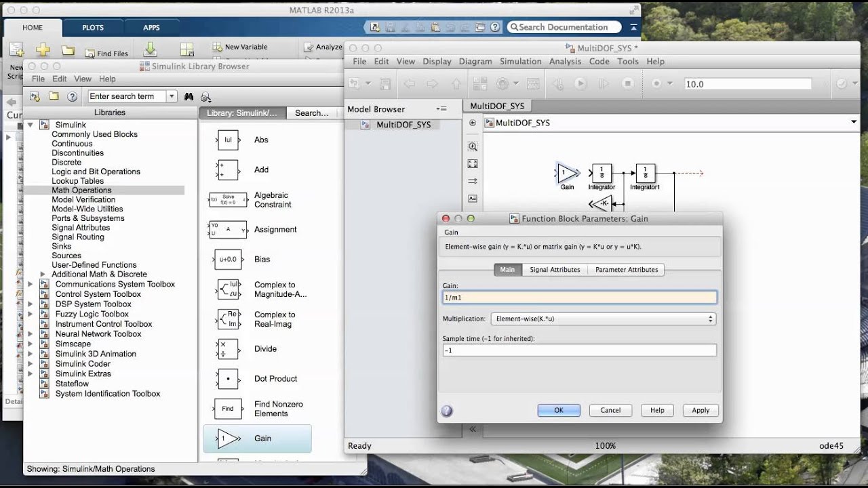Click the new model icon in Library Browser
This screenshot has width=868, height=488.
[x=35, y=96]
